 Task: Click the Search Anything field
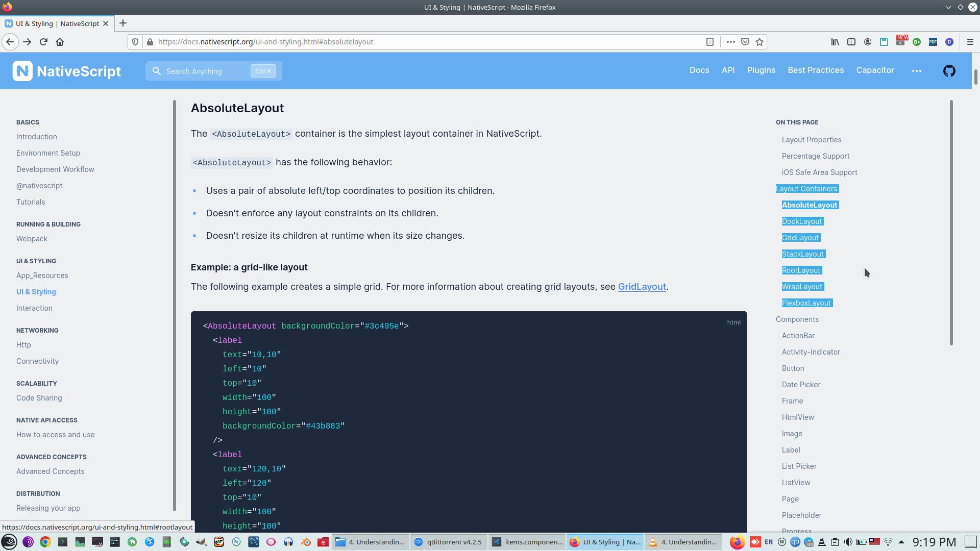204,71
